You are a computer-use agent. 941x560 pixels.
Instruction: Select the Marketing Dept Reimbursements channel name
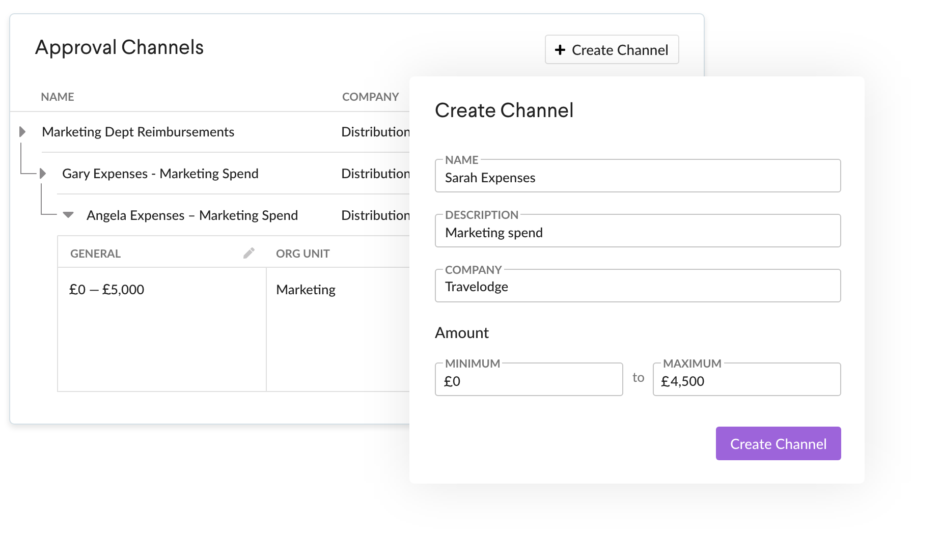pyautogui.click(x=138, y=132)
